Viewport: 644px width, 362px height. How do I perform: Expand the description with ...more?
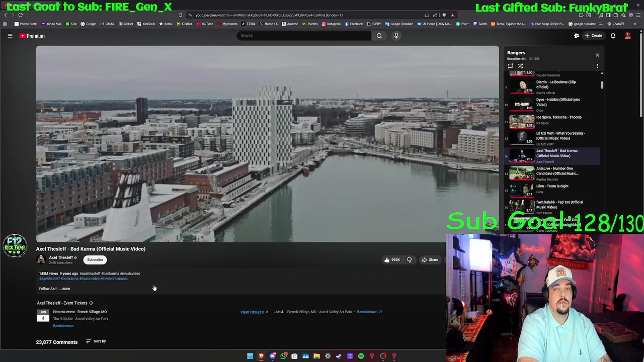click(65, 289)
